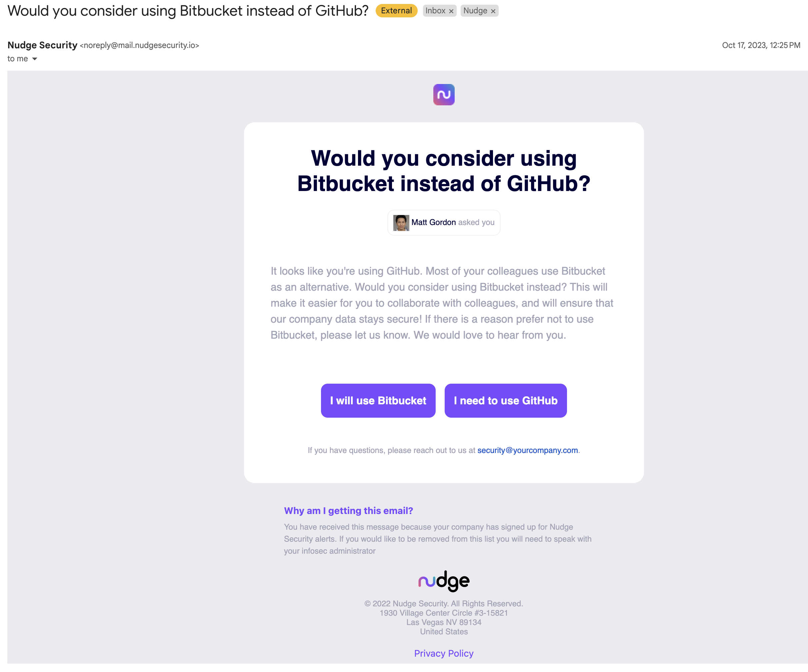808x672 pixels.
Task: Open the security@yourcompany.com email link
Action: coord(528,450)
